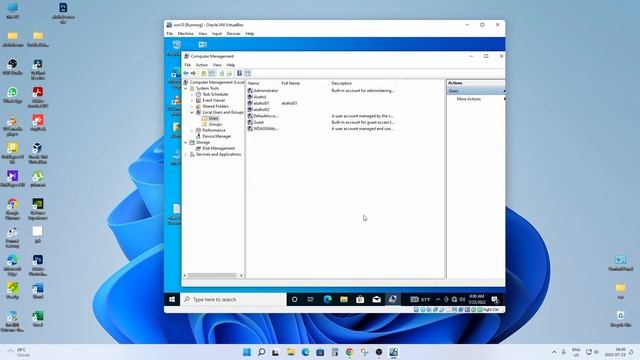The width and height of the screenshot is (640, 360).
Task: Collapse the Storage tree node
Action: (x=186, y=142)
